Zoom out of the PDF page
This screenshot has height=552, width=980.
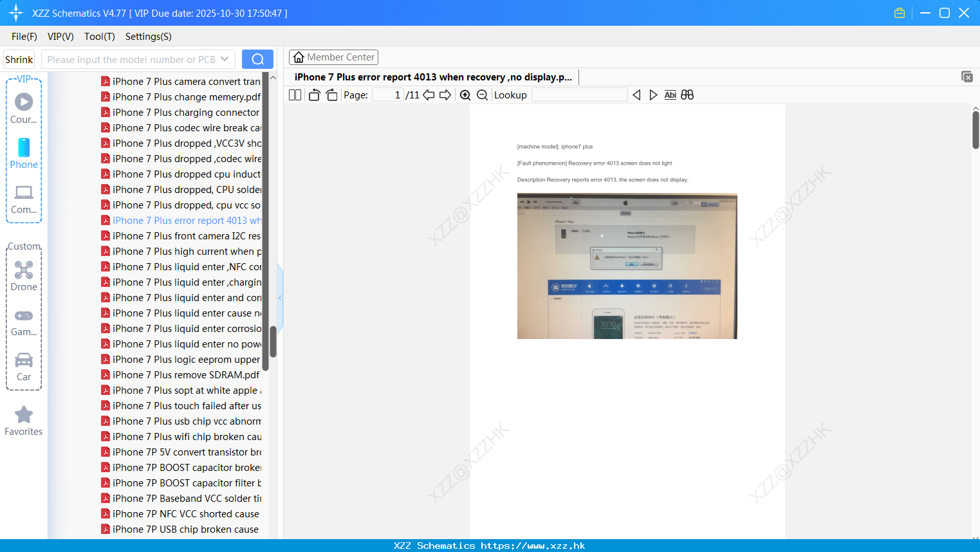[x=482, y=95]
